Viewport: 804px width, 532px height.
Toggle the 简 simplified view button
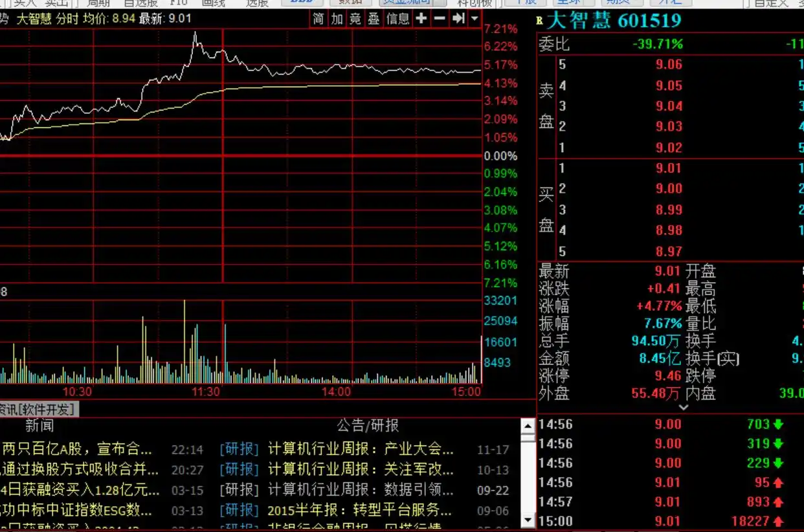(x=318, y=19)
